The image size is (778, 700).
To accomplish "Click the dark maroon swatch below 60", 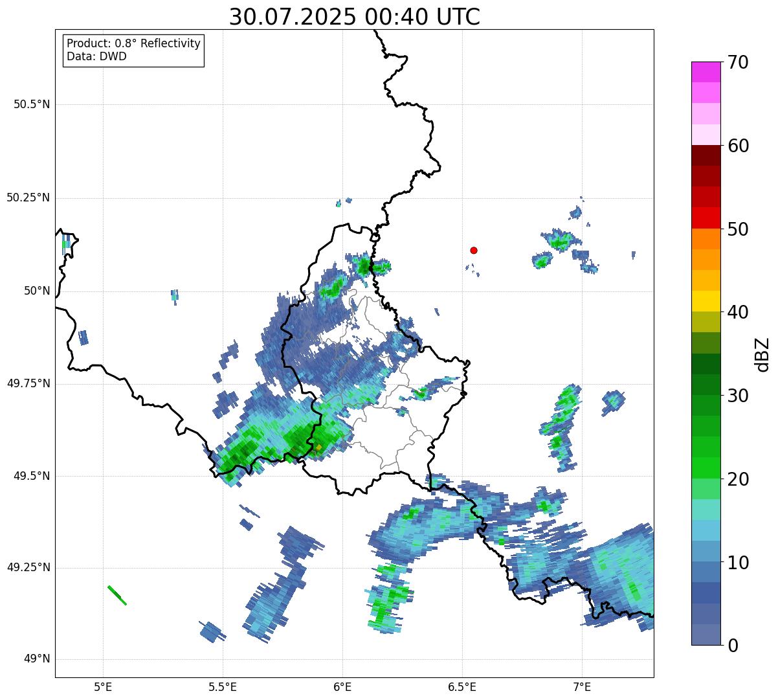I will point(706,155).
